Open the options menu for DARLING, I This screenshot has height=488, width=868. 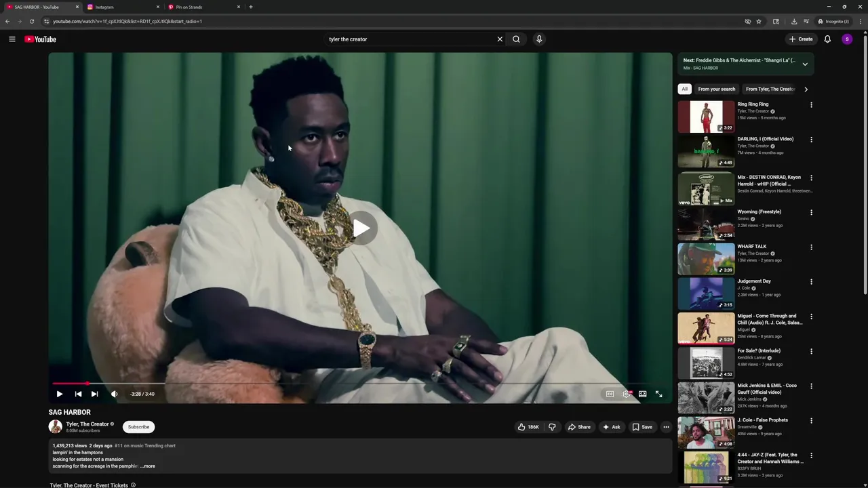(x=811, y=140)
